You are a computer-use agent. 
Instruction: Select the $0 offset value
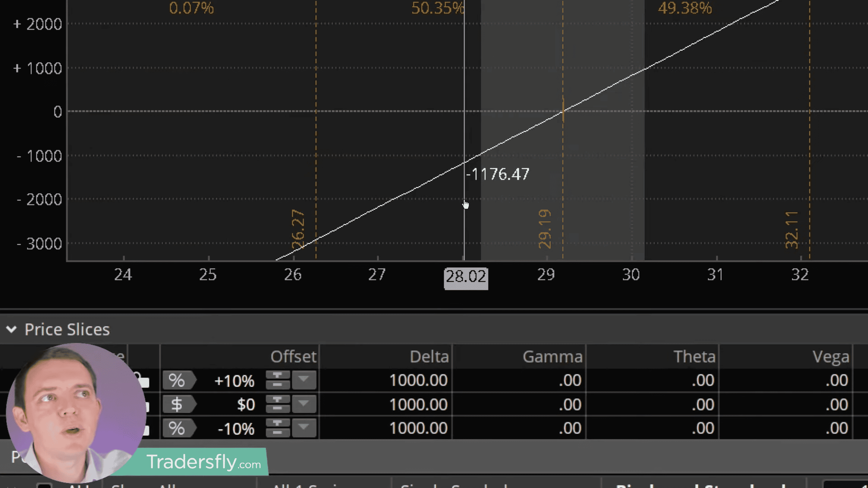246,405
